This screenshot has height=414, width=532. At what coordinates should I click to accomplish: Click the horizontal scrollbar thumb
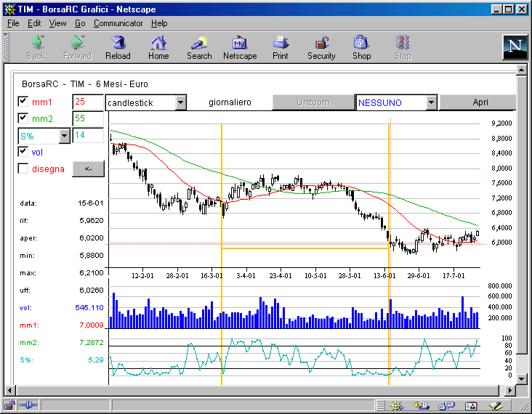[x=257, y=390]
